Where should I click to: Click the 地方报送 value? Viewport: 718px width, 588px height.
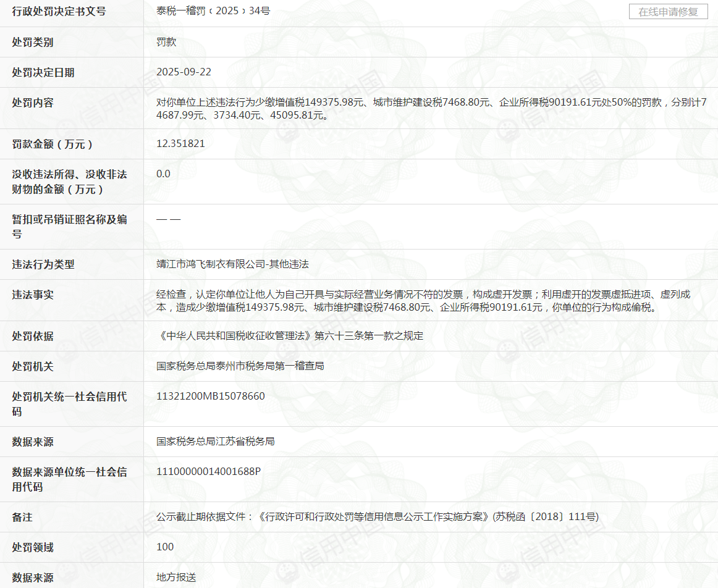tap(176, 577)
